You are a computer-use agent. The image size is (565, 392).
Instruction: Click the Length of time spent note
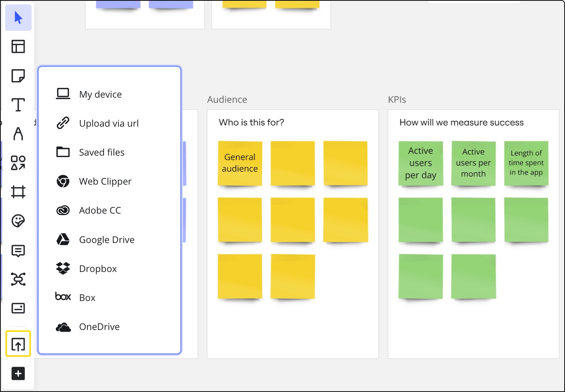point(526,163)
